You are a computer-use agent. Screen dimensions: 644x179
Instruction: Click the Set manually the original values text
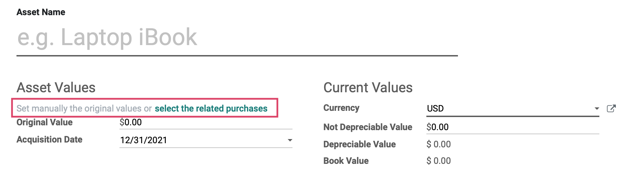click(84, 108)
